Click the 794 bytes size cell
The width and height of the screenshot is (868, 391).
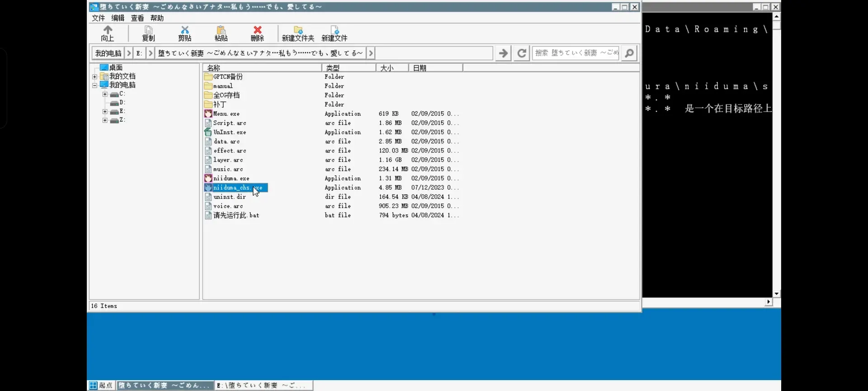[393, 215]
